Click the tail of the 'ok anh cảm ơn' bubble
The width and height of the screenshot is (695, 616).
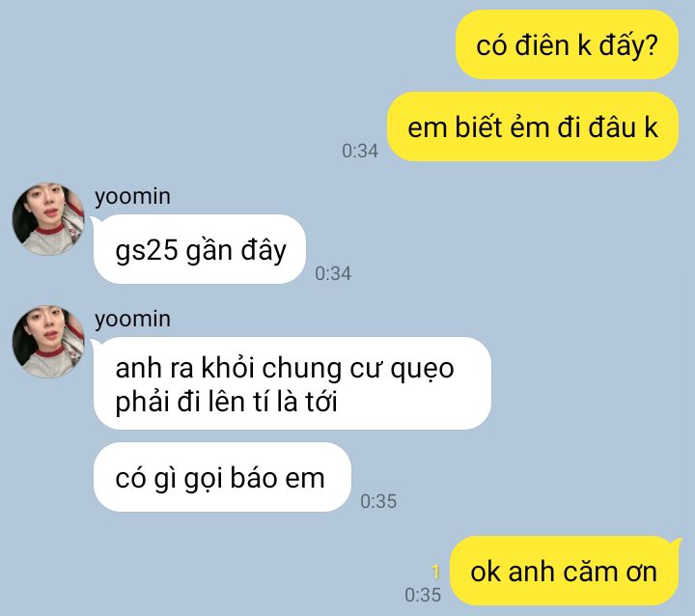coord(676,543)
